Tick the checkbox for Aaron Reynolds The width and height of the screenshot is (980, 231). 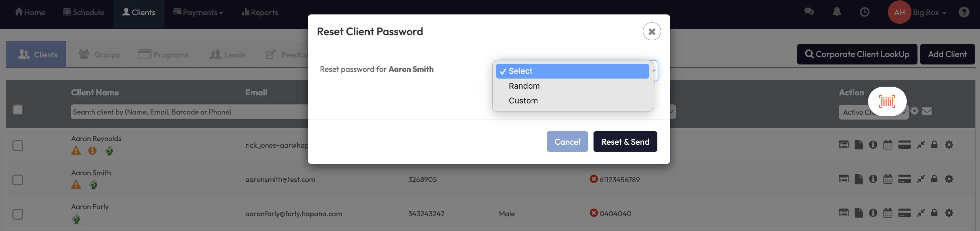18,145
